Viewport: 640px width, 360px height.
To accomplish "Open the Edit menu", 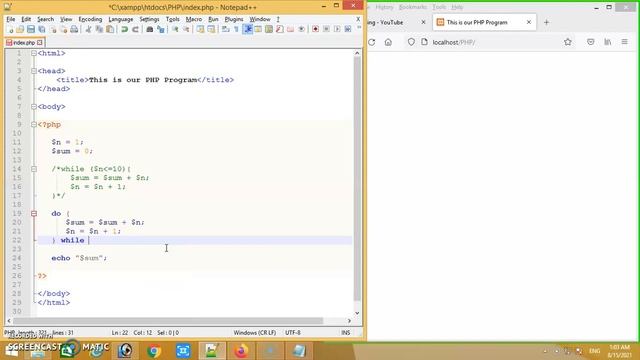I will coord(26,19).
